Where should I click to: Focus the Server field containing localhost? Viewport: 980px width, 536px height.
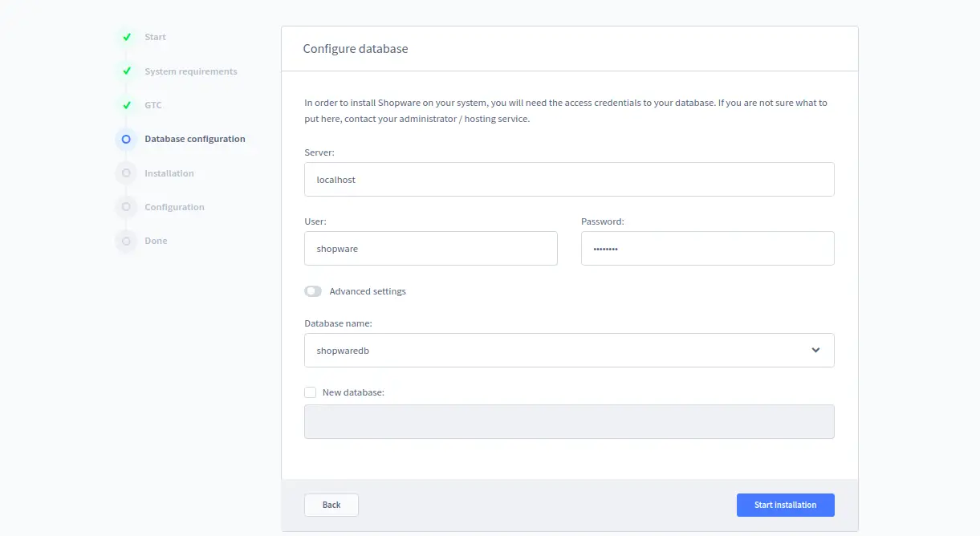pos(569,180)
